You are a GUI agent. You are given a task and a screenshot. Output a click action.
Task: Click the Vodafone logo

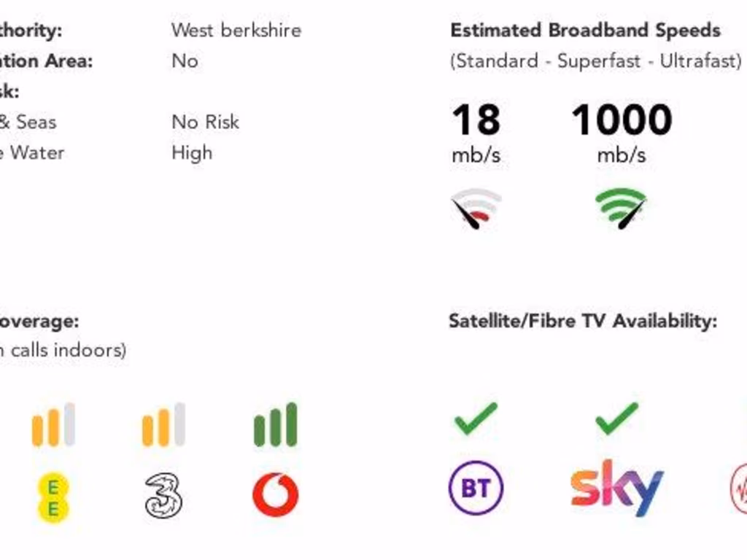tap(275, 495)
